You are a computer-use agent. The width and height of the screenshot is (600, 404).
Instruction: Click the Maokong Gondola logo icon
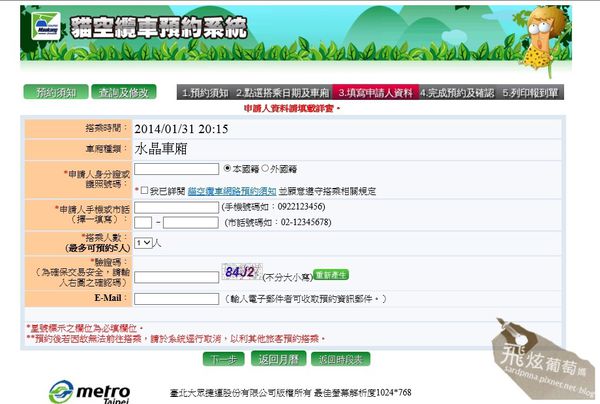(x=46, y=26)
